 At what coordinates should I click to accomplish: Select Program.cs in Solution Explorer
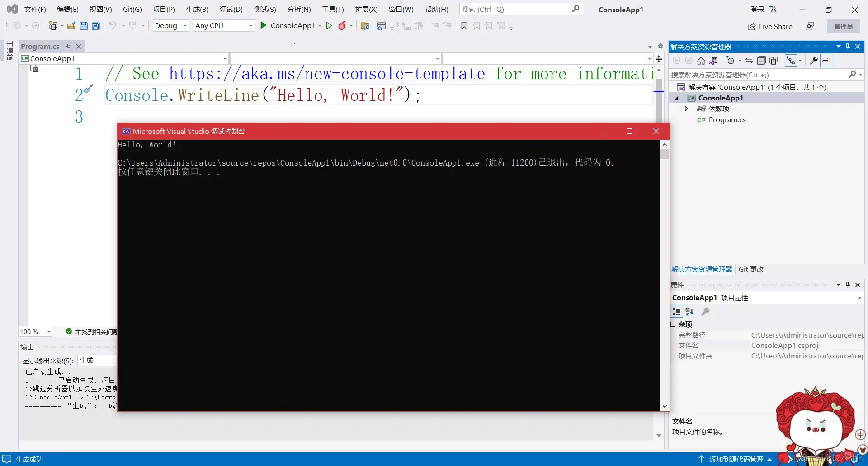(727, 120)
